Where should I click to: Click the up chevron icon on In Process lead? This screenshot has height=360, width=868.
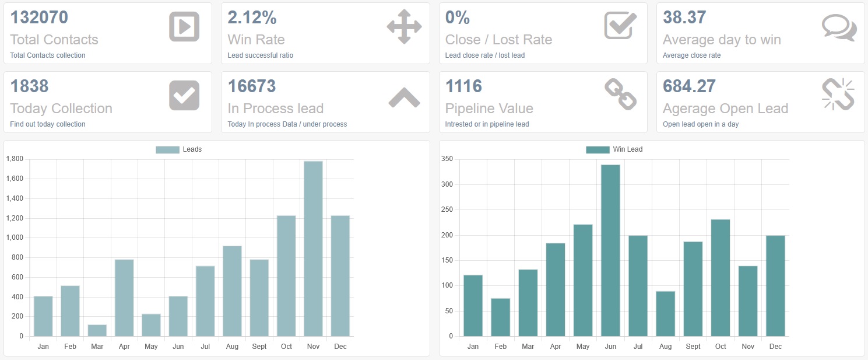point(404,97)
